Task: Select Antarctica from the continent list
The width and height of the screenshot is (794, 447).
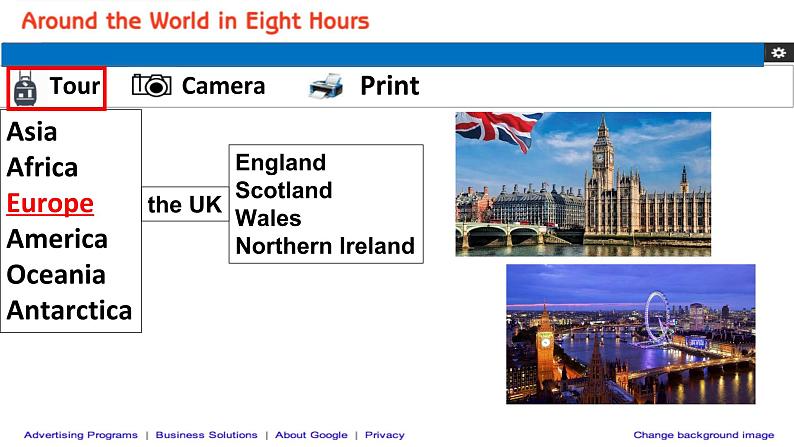Action: [69, 310]
